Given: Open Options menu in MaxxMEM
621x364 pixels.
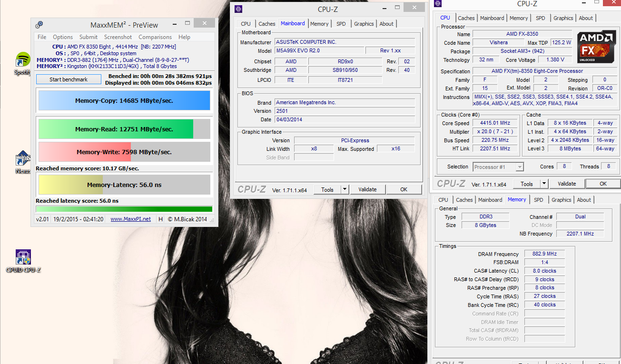Looking at the screenshot, I should point(63,37).
